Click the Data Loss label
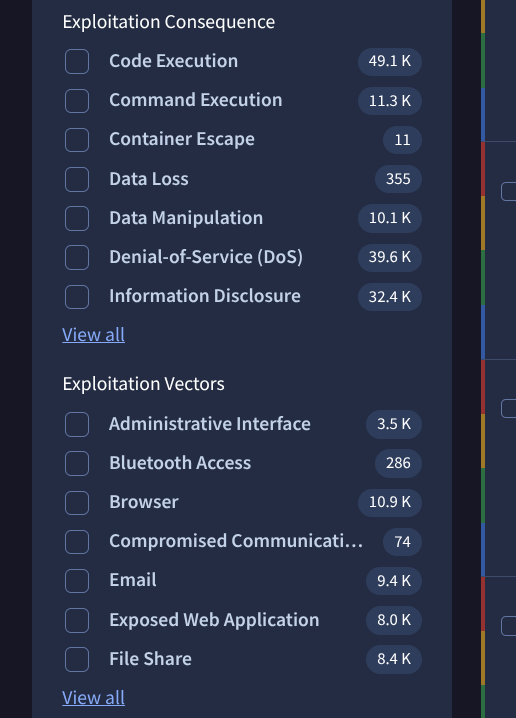The width and height of the screenshot is (516, 718). 149,179
